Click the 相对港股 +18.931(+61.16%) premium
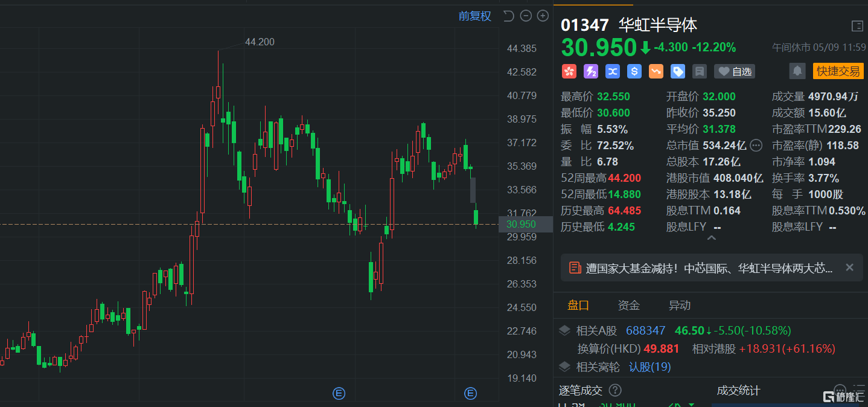868x407 pixels. tap(788, 349)
